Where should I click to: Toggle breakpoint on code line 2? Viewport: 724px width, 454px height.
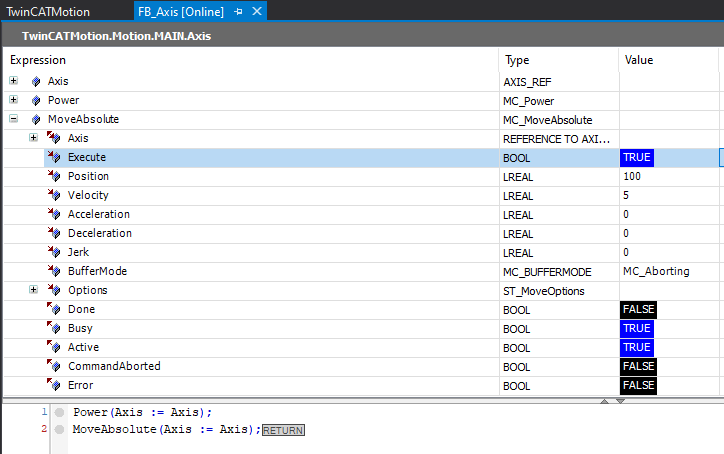coord(59,430)
